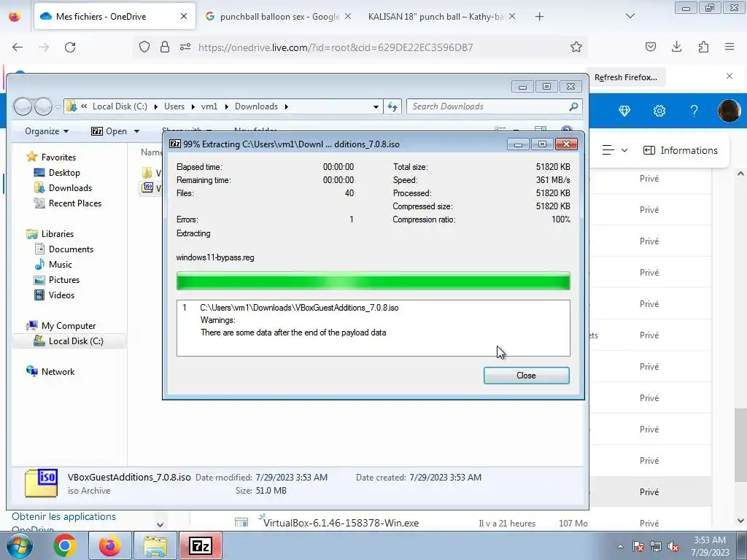Refresh the Explorer address location
The width and height of the screenshot is (747, 560).
point(392,106)
